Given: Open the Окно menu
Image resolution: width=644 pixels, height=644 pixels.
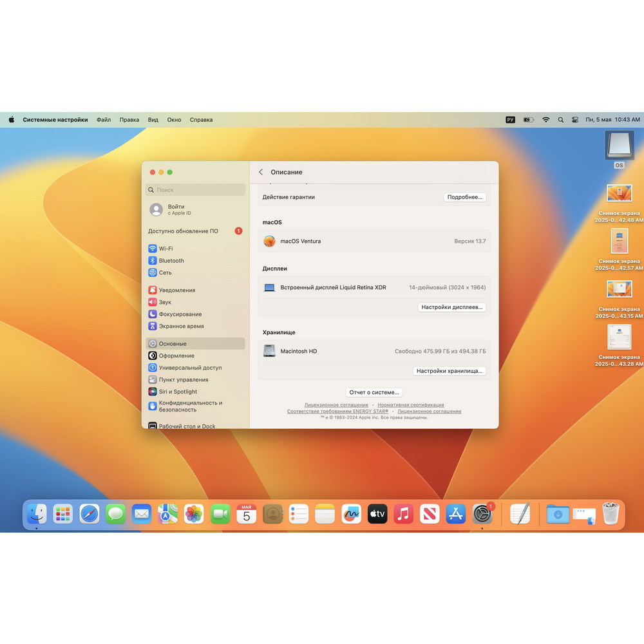Looking at the screenshot, I should (174, 120).
